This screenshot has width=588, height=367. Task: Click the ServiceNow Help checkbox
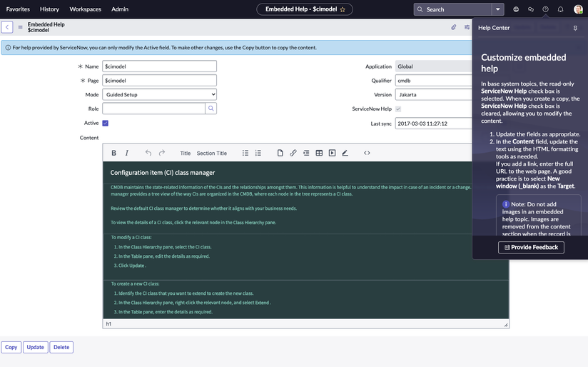click(x=398, y=109)
